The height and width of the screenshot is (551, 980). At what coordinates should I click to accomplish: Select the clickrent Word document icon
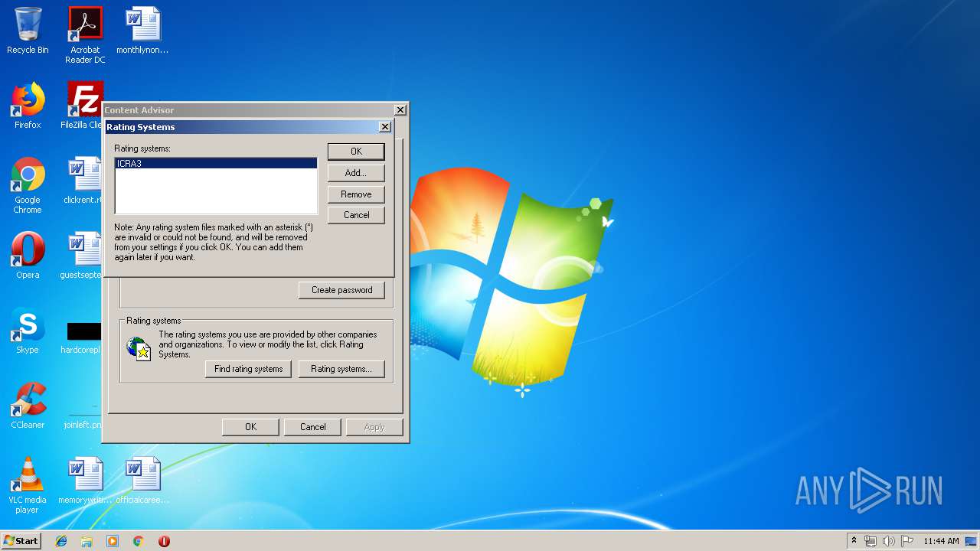tap(83, 181)
